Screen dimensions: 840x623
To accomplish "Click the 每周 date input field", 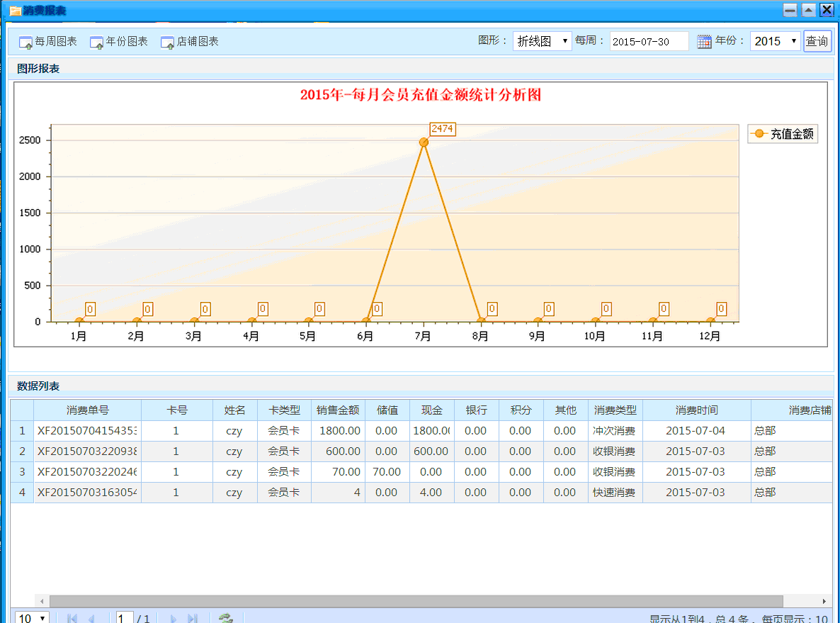I will click(x=649, y=41).
